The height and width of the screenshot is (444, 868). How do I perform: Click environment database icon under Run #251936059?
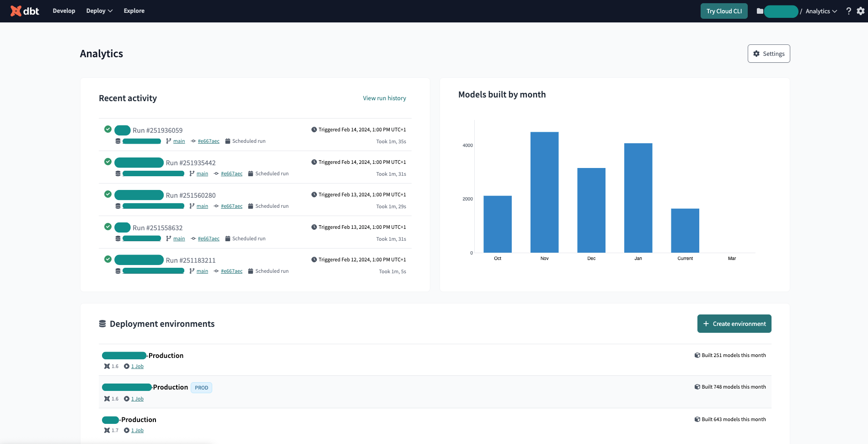click(x=118, y=141)
